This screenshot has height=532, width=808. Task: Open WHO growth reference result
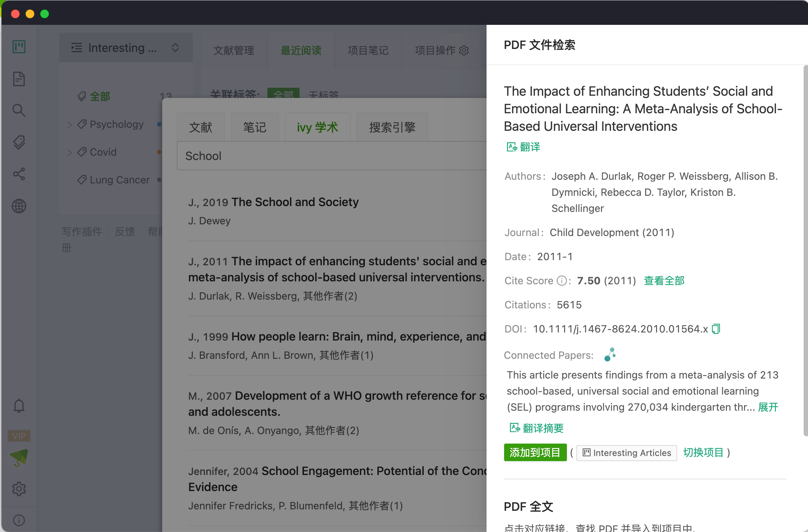[338, 404]
